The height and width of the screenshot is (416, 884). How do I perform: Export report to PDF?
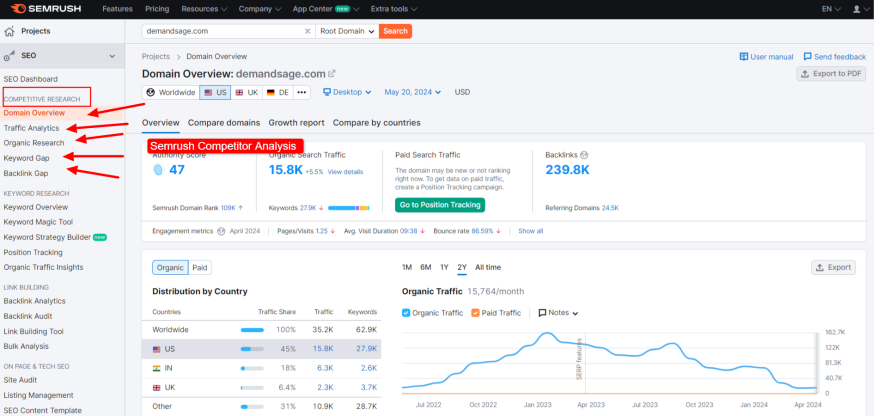click(831, 74)
